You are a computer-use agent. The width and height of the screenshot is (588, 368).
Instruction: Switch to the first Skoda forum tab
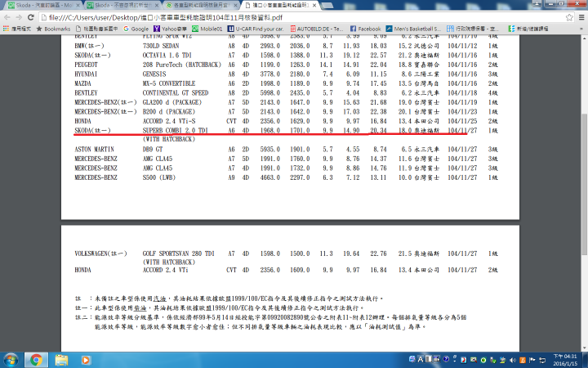[x=44, y=5]
